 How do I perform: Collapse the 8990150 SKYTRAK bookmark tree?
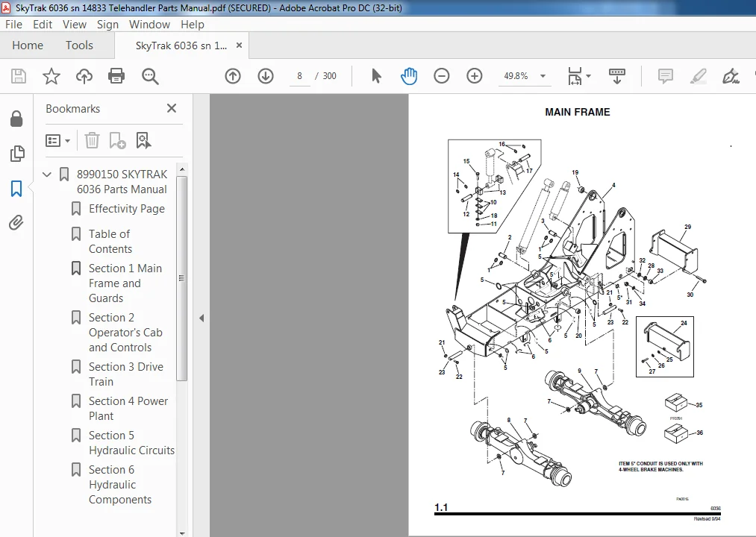click(47, 174)
